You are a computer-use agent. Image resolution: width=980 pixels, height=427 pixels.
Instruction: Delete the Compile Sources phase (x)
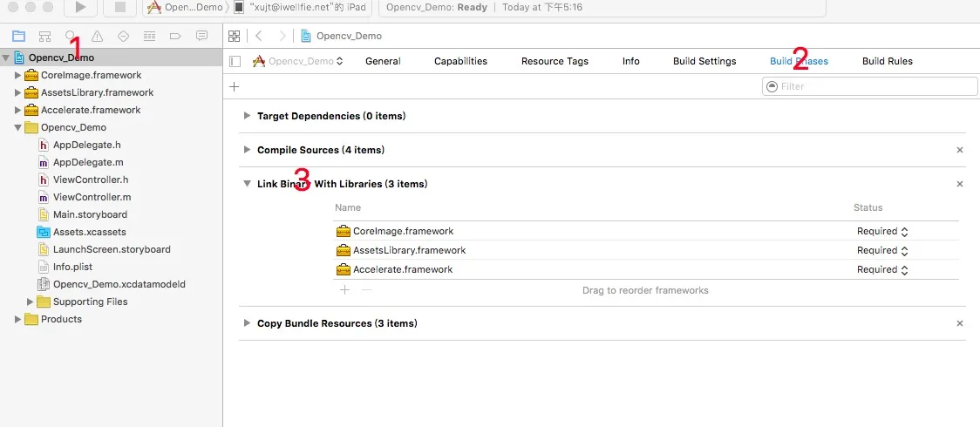[960, 150]
